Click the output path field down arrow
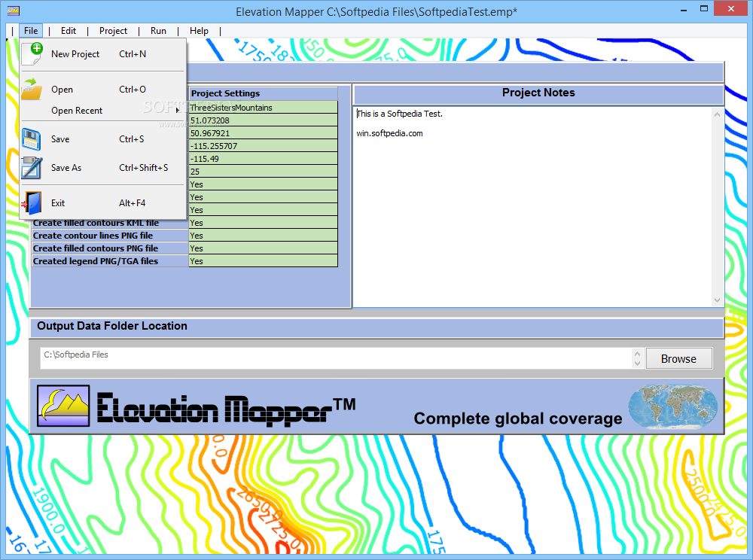 point(637,364)
